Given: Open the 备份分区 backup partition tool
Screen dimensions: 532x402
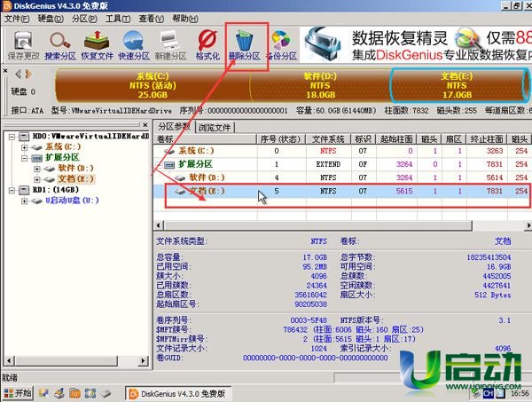Looking at the screenshot, I should [282, 45].
